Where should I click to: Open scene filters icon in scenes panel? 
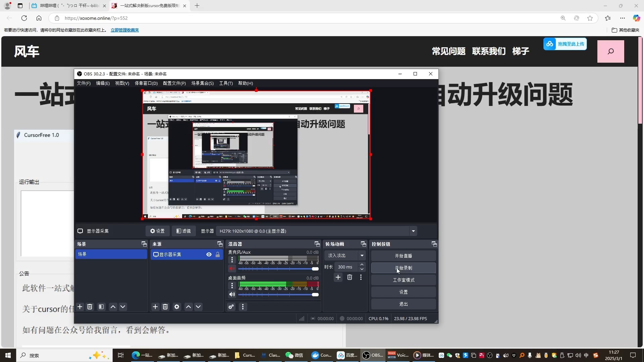click(x=101, y=307)
